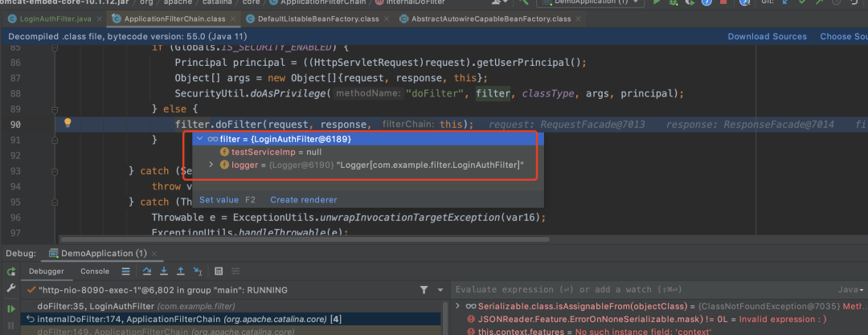868x335 pixels.
Task: Close the DefaultListableBeanFactory.class tab
Action: (387, 18)
